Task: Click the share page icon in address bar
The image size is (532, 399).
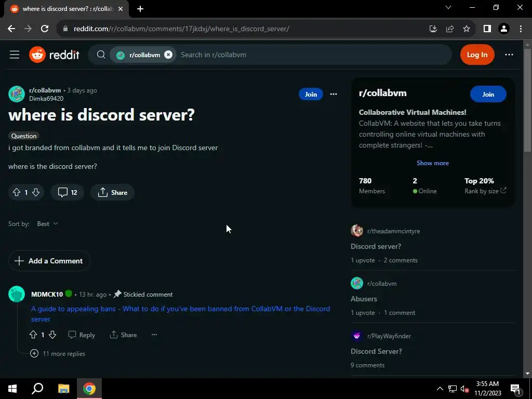Action: coord(450,29)
